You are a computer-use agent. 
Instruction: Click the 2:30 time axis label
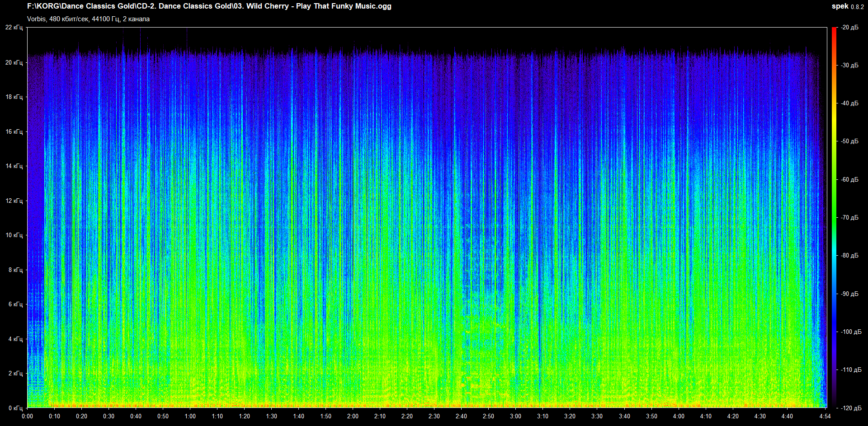tap(434, 416)
